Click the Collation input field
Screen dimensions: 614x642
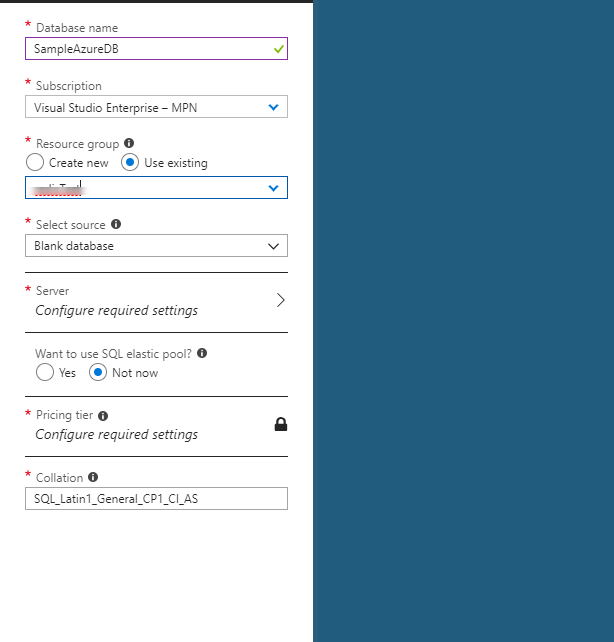[x=156, y=499]
